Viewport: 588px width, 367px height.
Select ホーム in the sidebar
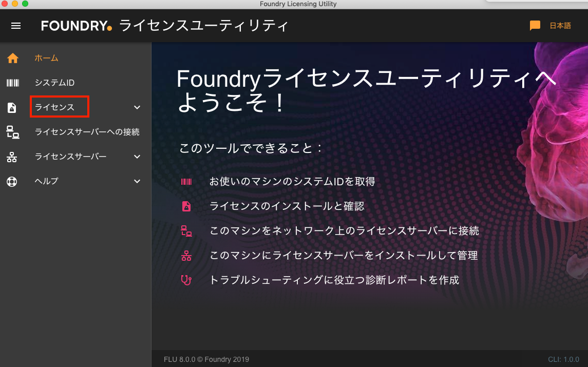tap(47, 58)
